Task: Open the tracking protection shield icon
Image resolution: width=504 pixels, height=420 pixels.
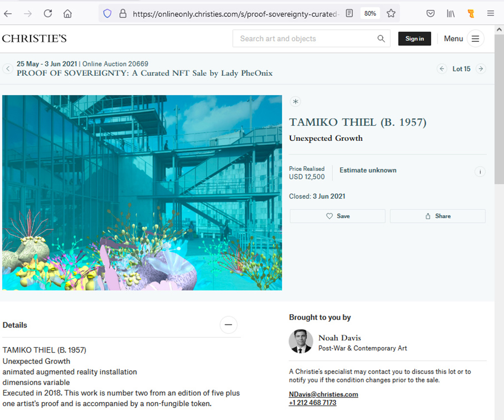Action: (107, 13)
